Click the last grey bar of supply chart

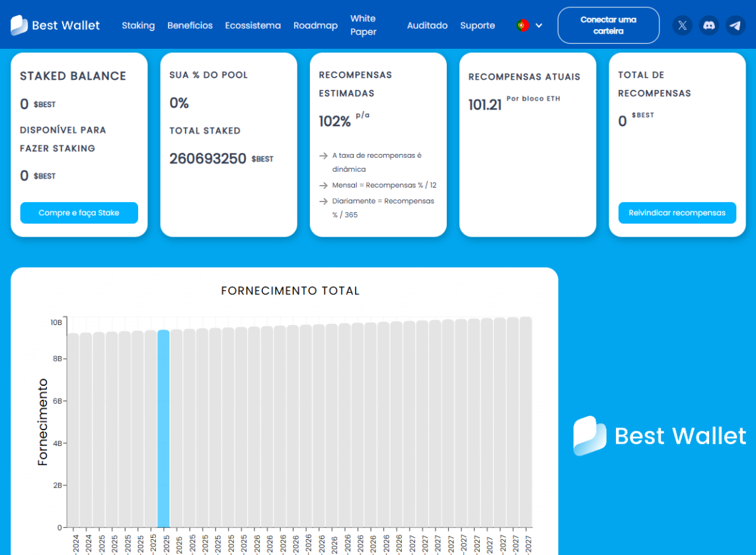(x=525, y=422)
